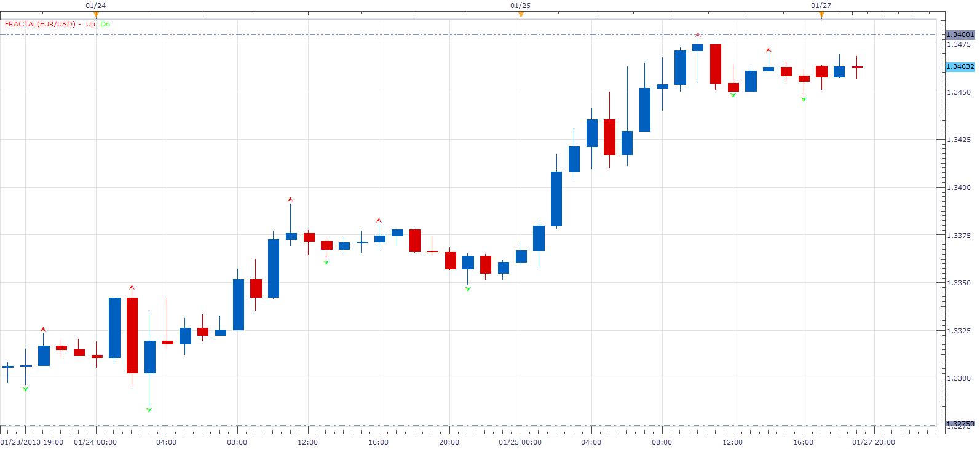Click the down-fractal arrow under the 12:00 candle on 01/25

[733, 95]
